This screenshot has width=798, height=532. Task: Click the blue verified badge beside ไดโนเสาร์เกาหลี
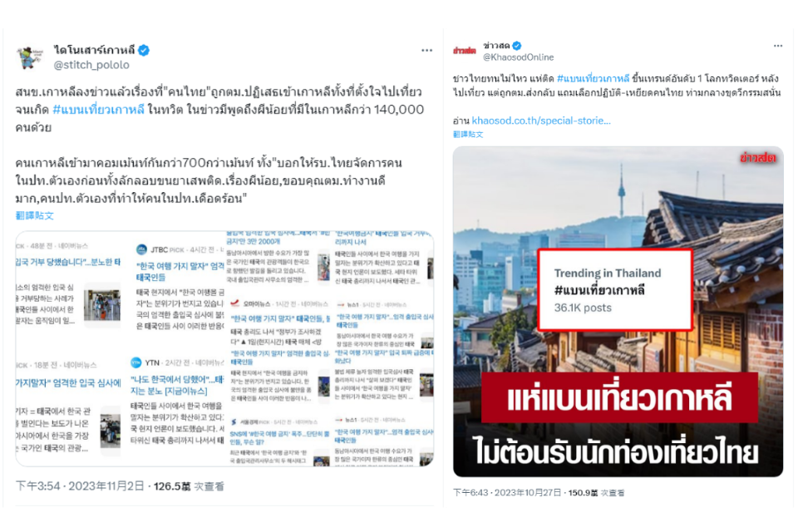pos(144,50)
